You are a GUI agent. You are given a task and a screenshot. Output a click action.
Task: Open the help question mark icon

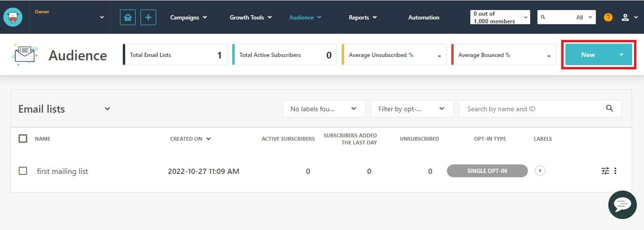608,18
